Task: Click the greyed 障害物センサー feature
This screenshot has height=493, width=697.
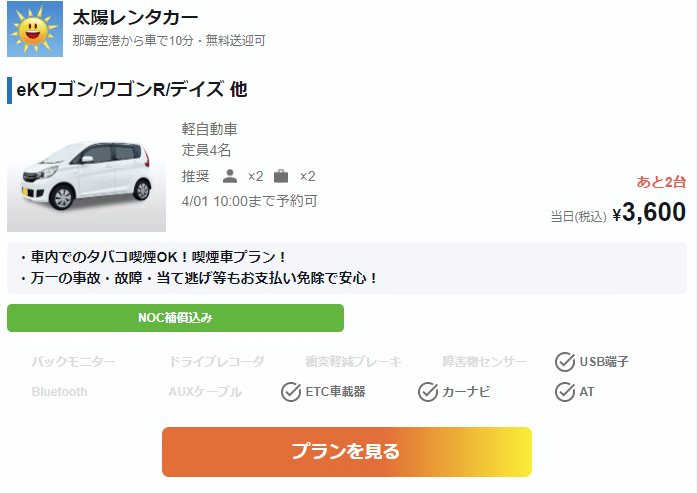Action: [484, 362]
